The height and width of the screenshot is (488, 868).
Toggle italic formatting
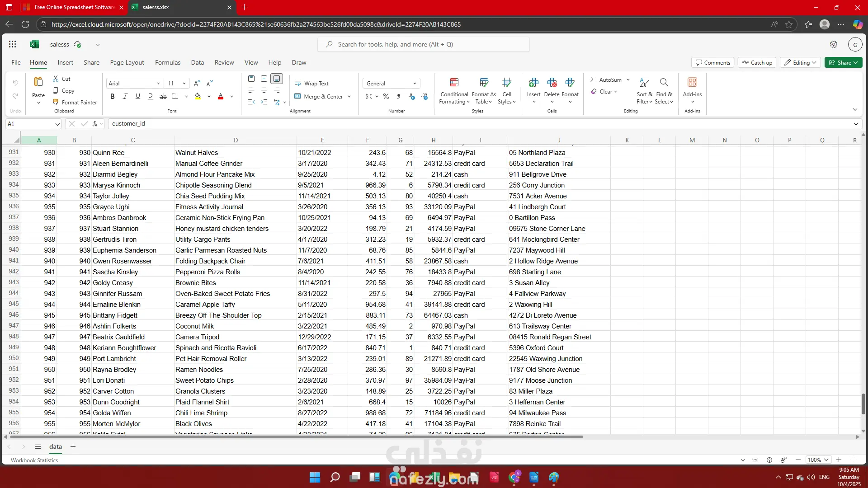click(125, 96)
